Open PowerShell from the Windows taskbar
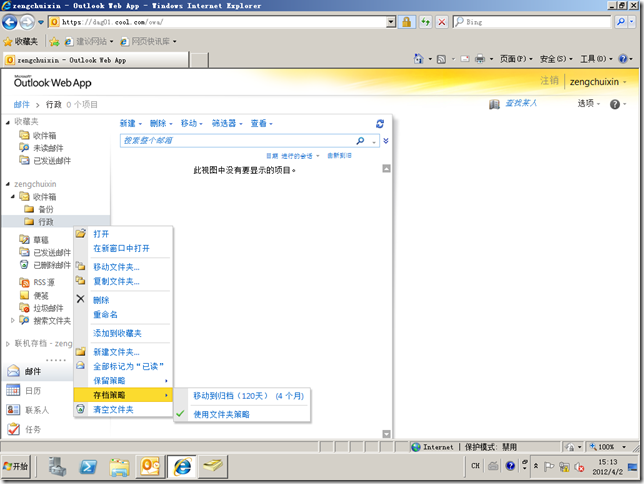The height and width of the screenshot is (484, 644). pyautogui.click(x=88, y=466)
